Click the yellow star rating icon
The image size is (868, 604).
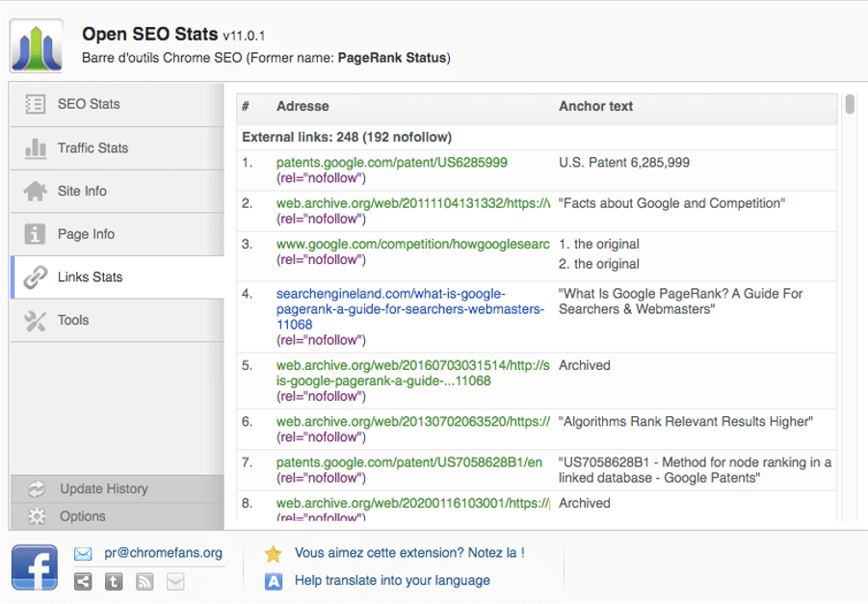273,554
